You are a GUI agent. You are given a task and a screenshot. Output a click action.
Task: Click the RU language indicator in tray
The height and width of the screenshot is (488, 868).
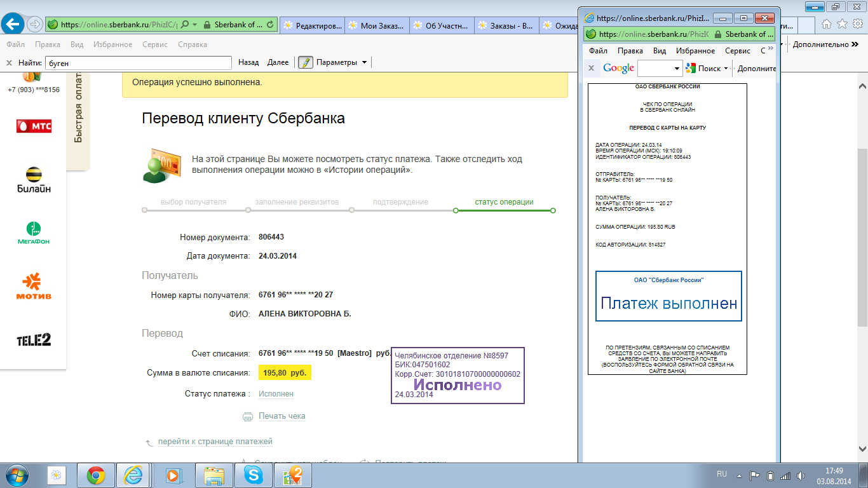tap(722, 474)
